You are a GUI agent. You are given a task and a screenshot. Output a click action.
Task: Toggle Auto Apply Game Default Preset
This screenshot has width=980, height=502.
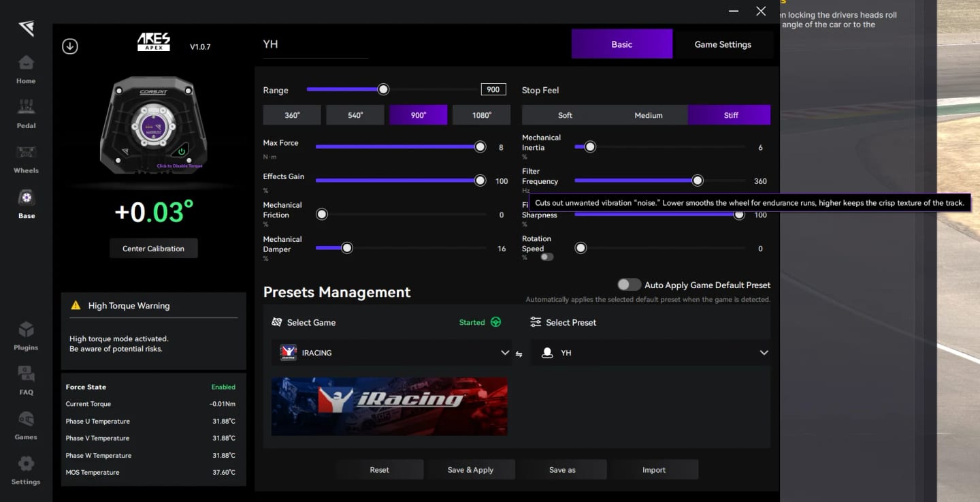629,285
